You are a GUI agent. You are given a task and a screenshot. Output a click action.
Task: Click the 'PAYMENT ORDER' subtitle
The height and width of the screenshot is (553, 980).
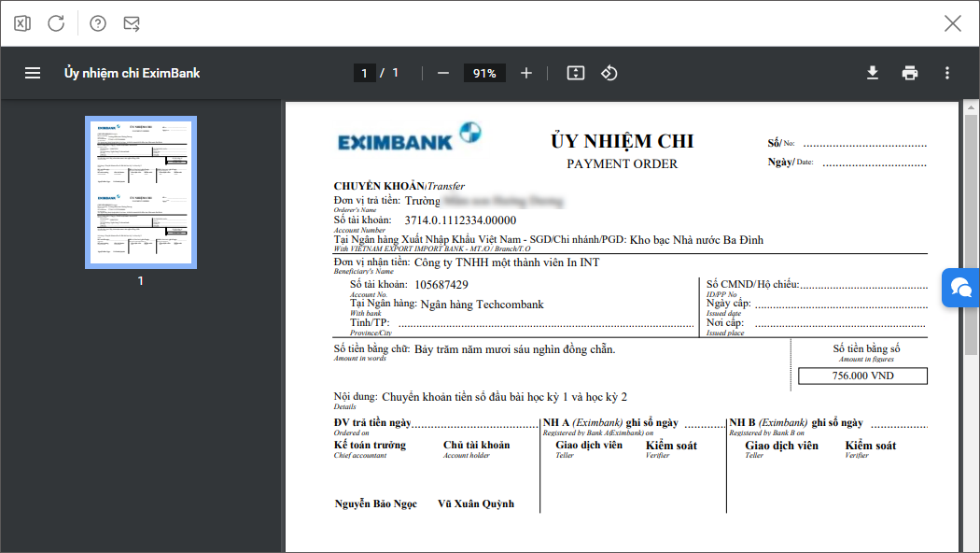click(x=622, y=163)
